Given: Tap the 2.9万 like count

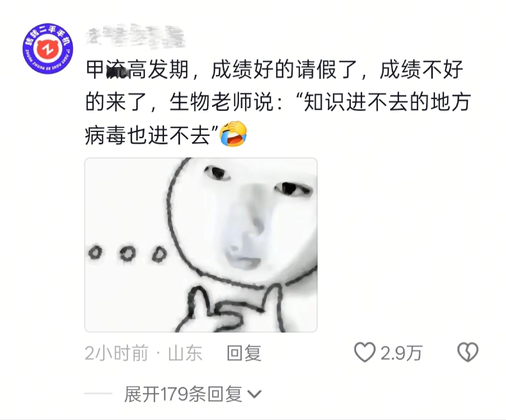Looking at the screenshot, I should point(401,353).
